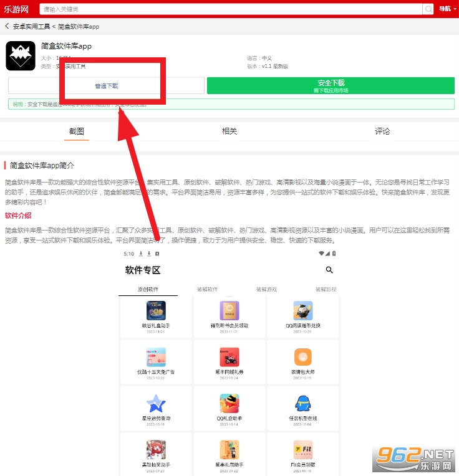Open the 安卓实用工具 breadcrumb link
The image size is (459, 476).
coord(31,27)
